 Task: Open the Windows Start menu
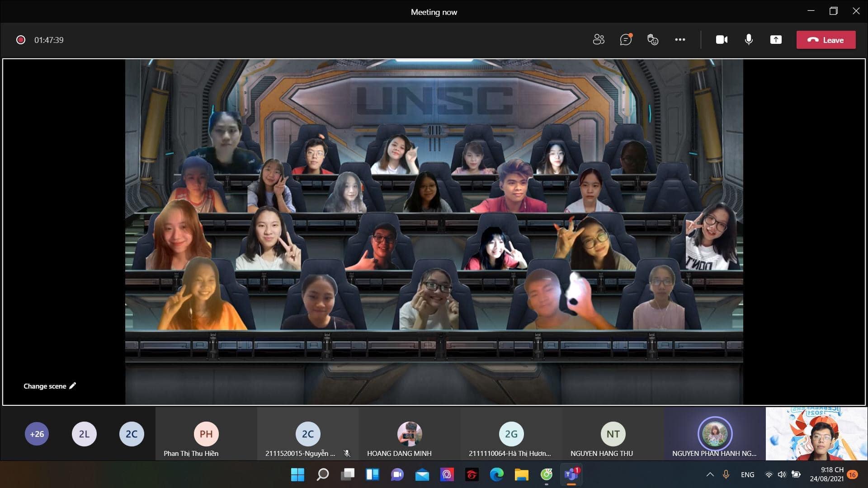pyautogui.click(x=297, y=474)
